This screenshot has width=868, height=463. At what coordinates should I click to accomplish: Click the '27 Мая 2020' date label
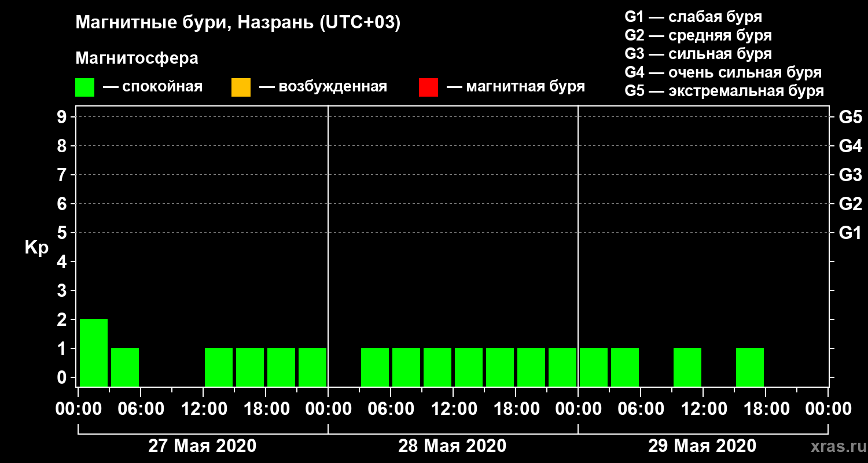(202, 446)
